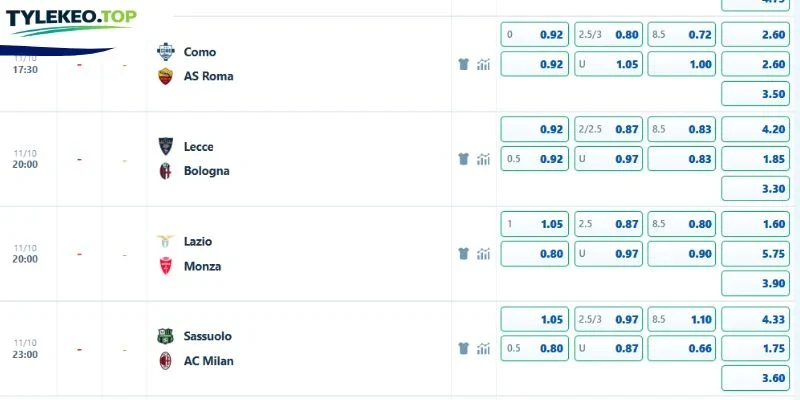Click the AS Roma team crest
Image resolution: width=800 pixels, height=400 pixels.
click(x=165, y=76)
